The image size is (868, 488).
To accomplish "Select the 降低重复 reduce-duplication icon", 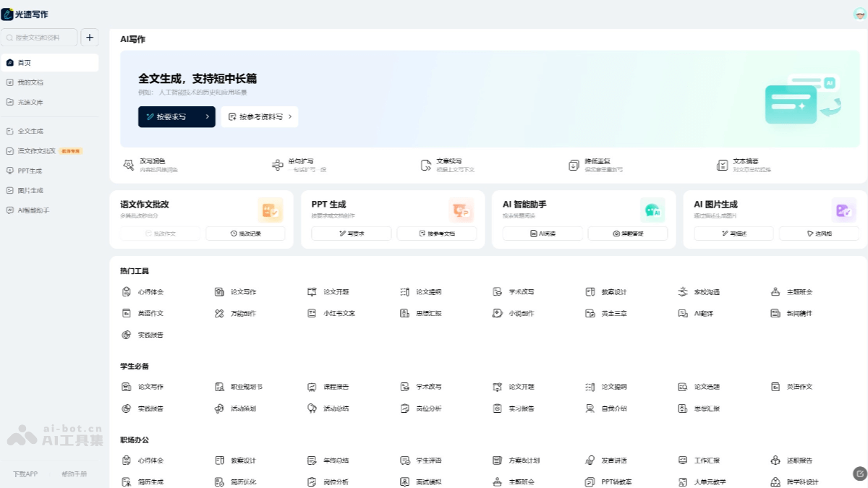I will click(x=574, y=165).
